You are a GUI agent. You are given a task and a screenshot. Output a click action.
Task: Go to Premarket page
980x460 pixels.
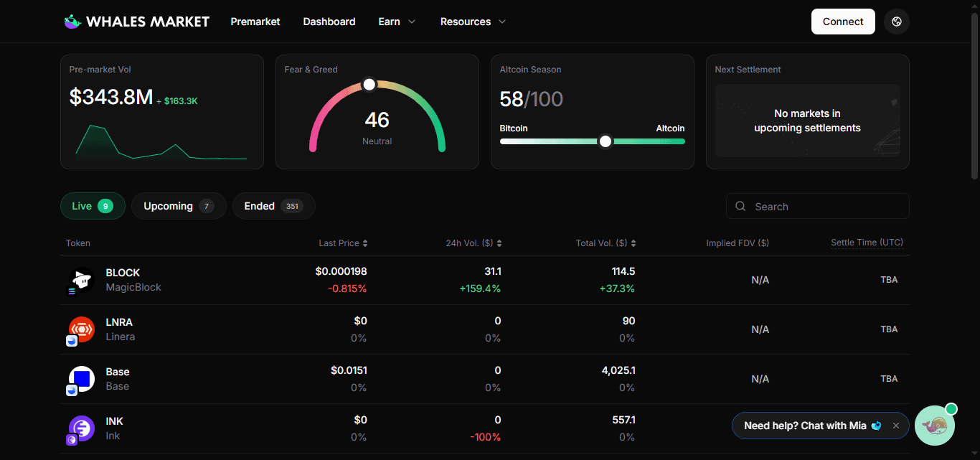255,22
